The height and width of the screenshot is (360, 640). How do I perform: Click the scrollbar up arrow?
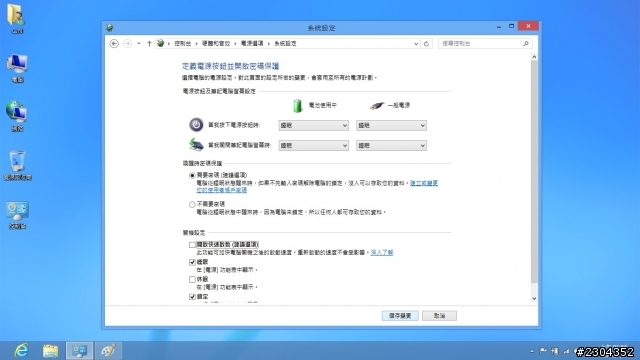[x=534, y=57]
